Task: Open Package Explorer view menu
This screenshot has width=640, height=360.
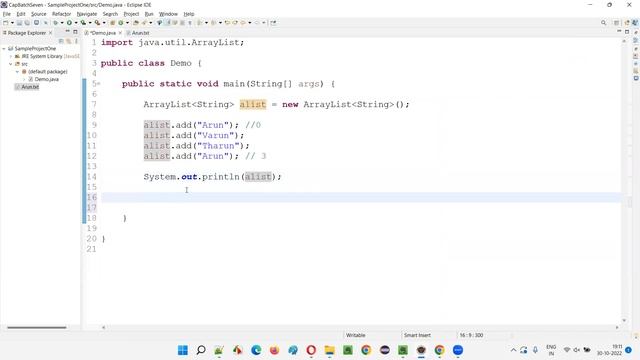Action: point(76,41)
